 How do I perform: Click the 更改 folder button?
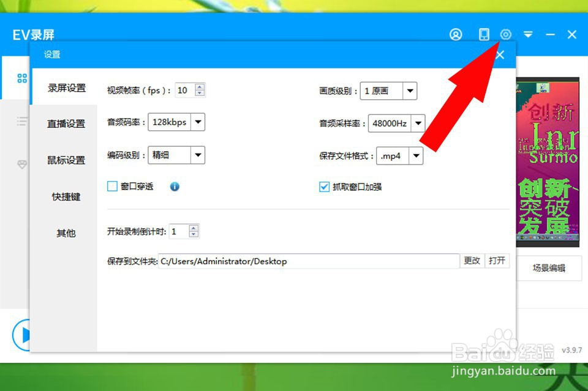[472, 261]
